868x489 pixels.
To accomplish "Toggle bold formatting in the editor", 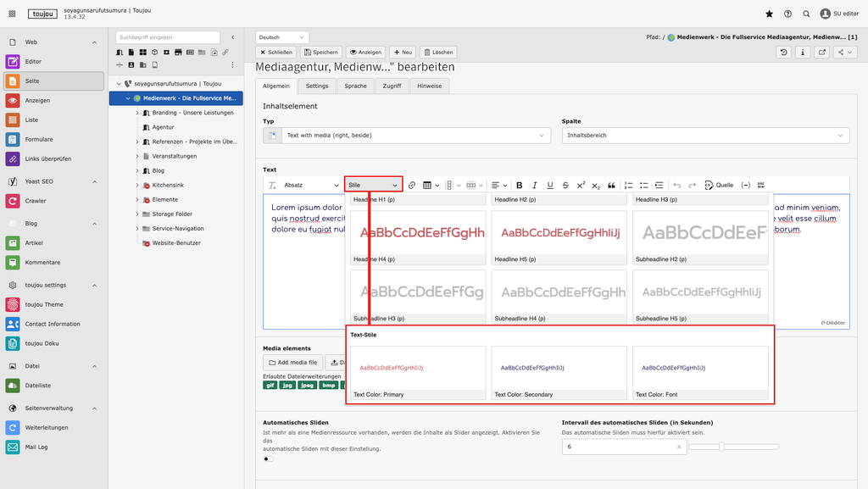I will pos(520,186).
